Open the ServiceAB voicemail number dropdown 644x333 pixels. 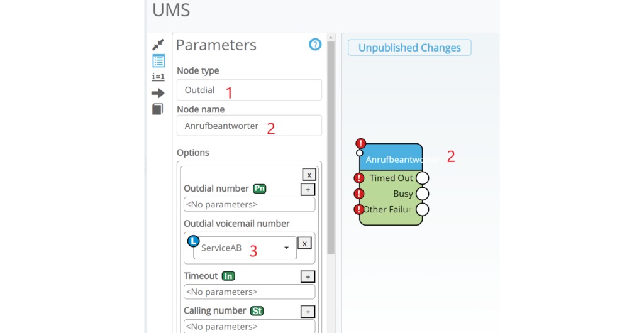[286, 248]
